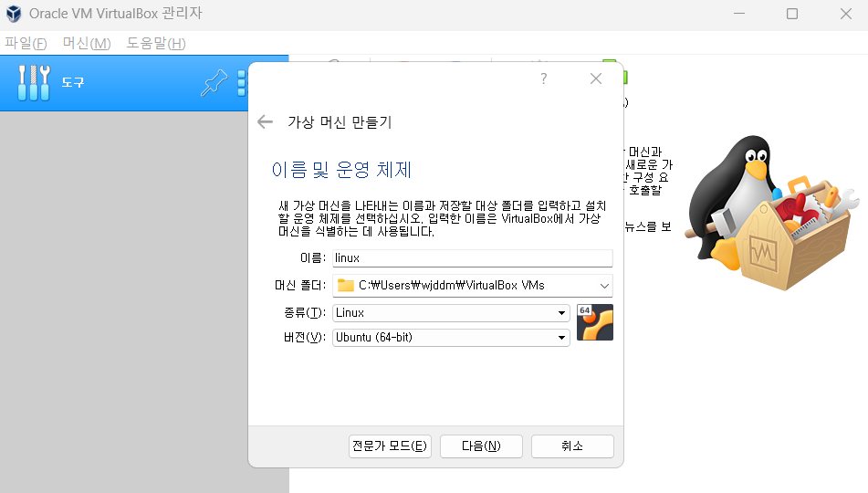The height and width of the screenshot is (493, 868).
Task: Click the name field containing linux
Action: 472,258
